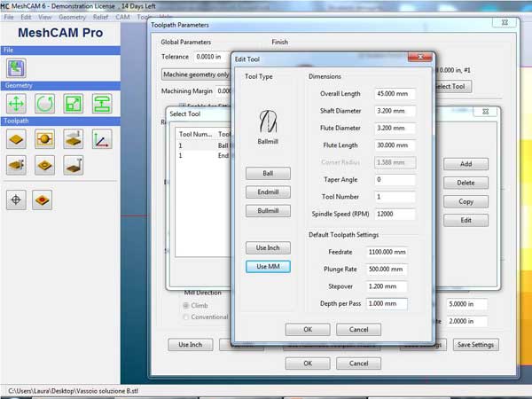Click Delete in Select Tool dialog
Image resolution: width=532 pixels, height=399 pixels.
coord(465,183)
